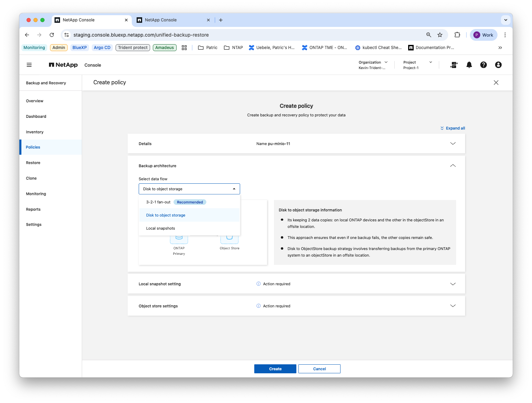
Task: Expand the Local snapshot setting section
Action: (x=453, y=284)
